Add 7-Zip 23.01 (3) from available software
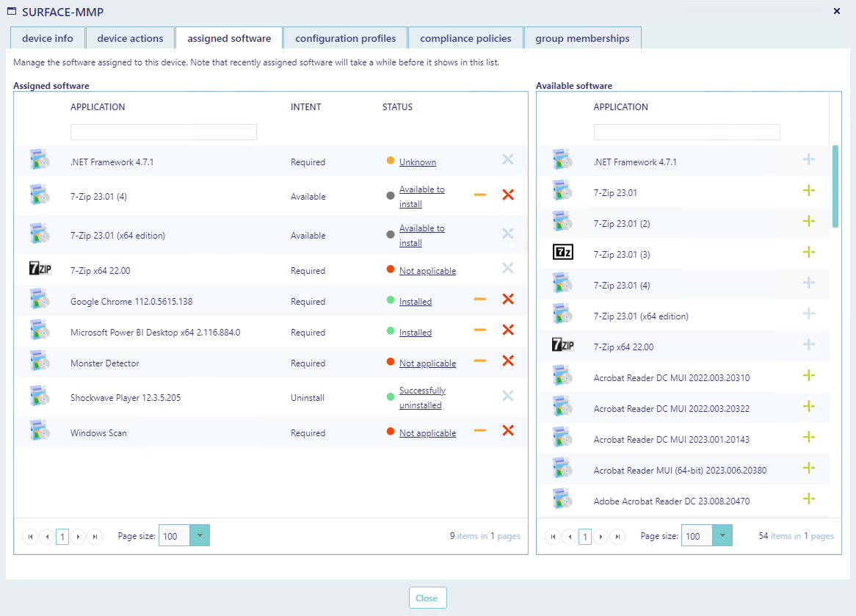 (809, 253)
